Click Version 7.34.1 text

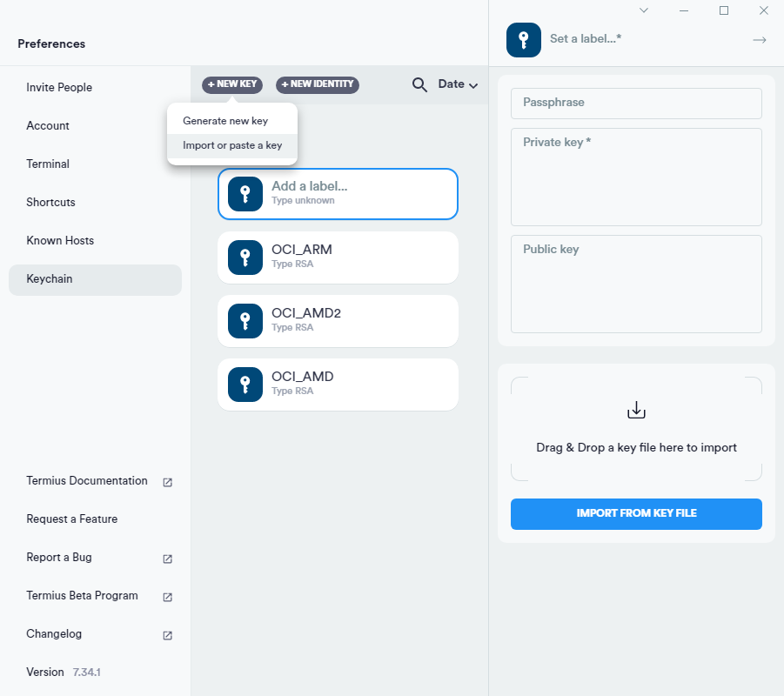[x=64, y=673]
